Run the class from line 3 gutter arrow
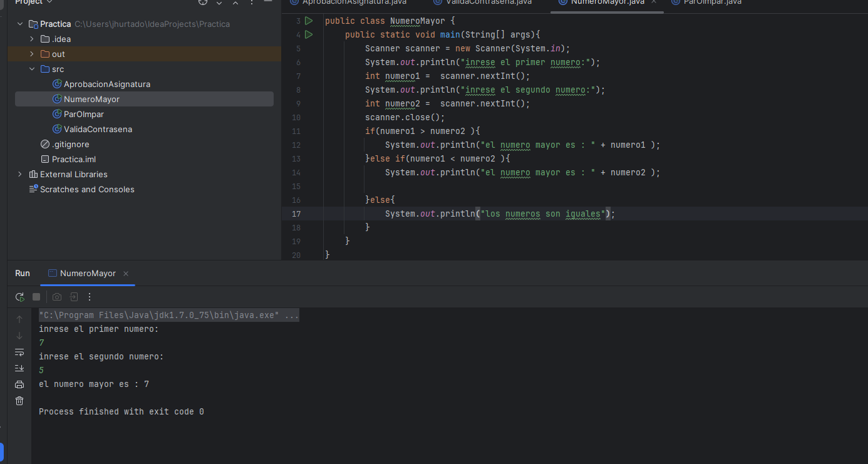The width and height of the screenshot is (868, 464). click(x=309, y=21)
